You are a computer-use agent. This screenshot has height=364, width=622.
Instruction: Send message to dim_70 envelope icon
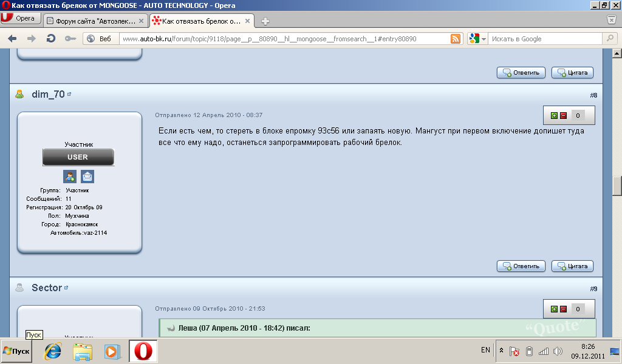87,177
